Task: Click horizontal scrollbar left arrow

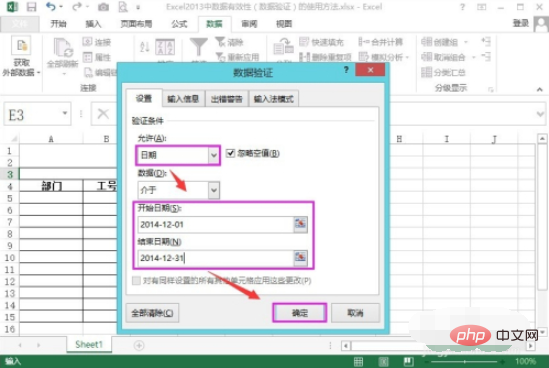Action: [x=346, y=346]
